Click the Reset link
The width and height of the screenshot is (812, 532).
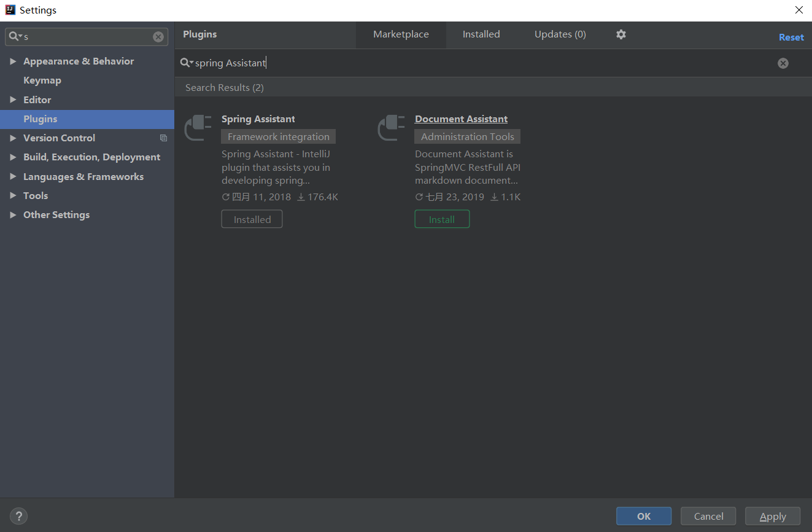(x=791, y=37)
